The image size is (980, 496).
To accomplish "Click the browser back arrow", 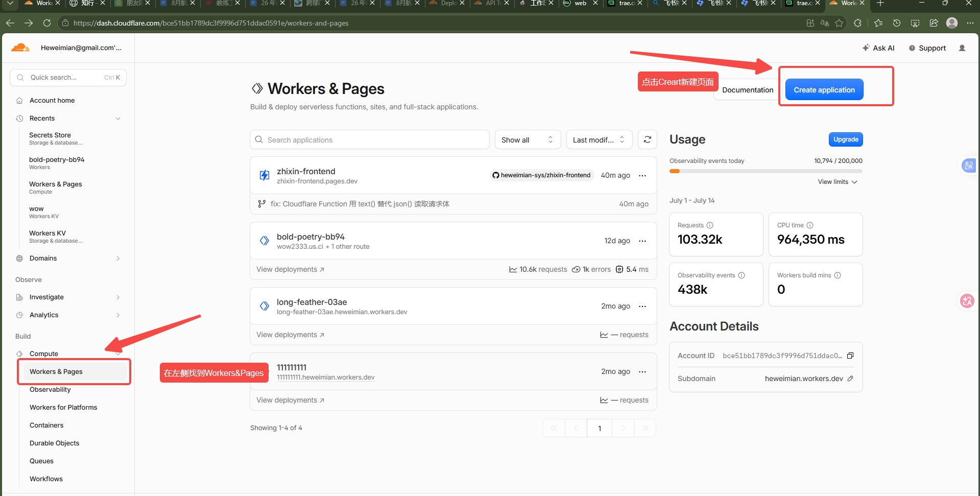I will (x=10, y=23).
